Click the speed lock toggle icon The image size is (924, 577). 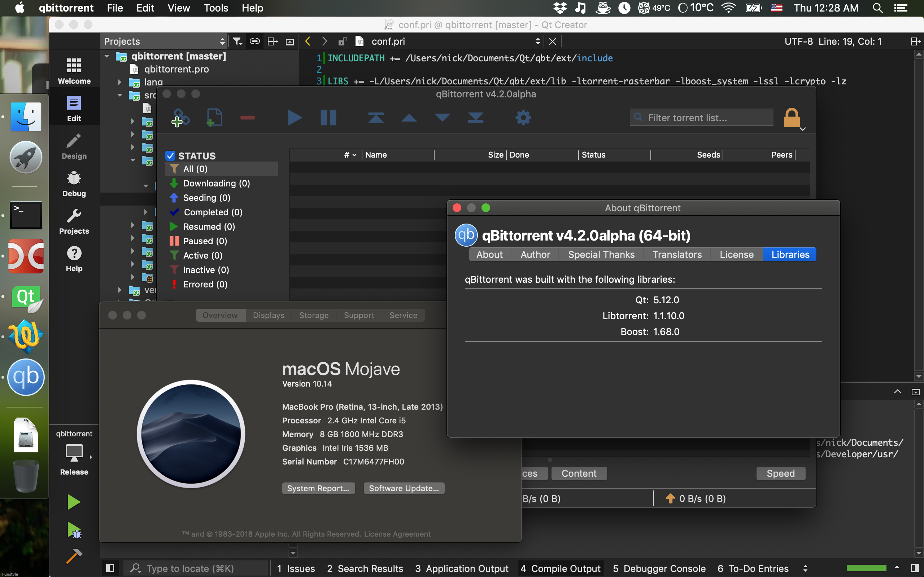pos(792,118)
